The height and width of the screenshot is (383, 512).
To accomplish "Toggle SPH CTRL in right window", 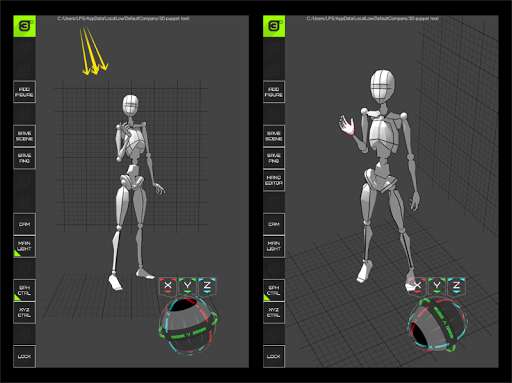I will pos(274,290).
